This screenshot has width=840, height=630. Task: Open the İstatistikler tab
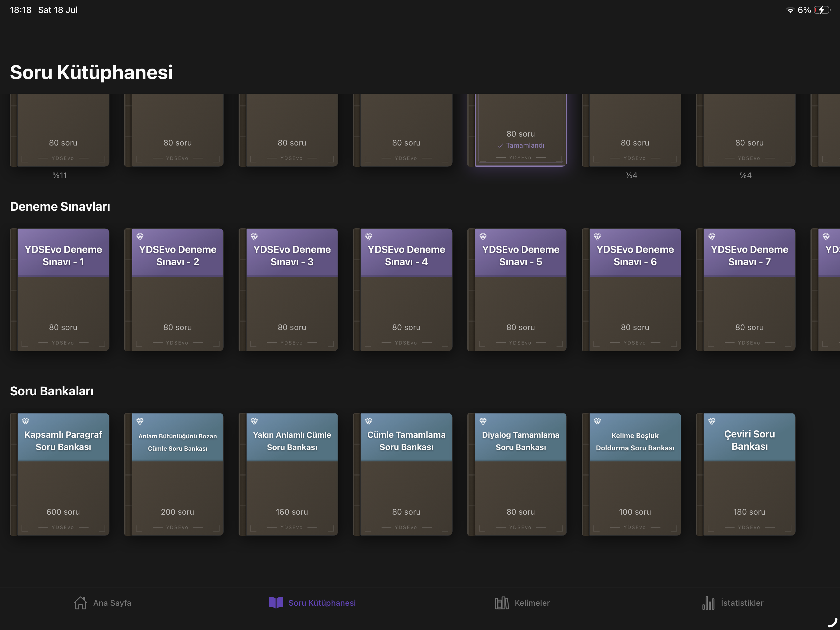(x=732, y=603)
